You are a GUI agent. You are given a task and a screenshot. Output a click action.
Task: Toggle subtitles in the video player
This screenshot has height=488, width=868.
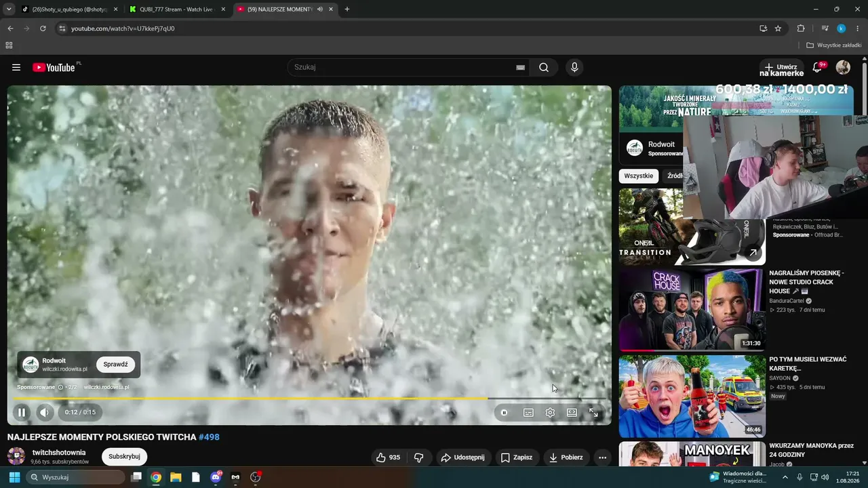tap(528, 412)
